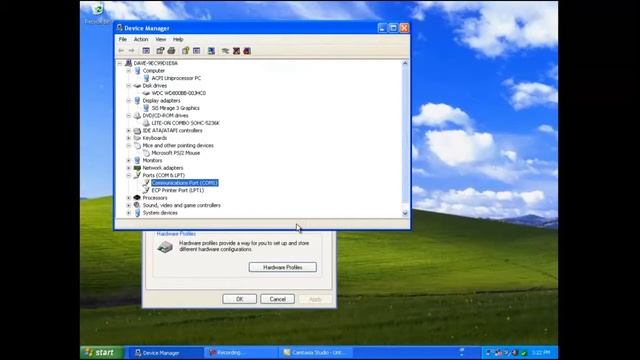Click OK in the System Properties dialog
The height and width of the screenshot is (360, 640).
pyautogui.click(x=240, y=299)
